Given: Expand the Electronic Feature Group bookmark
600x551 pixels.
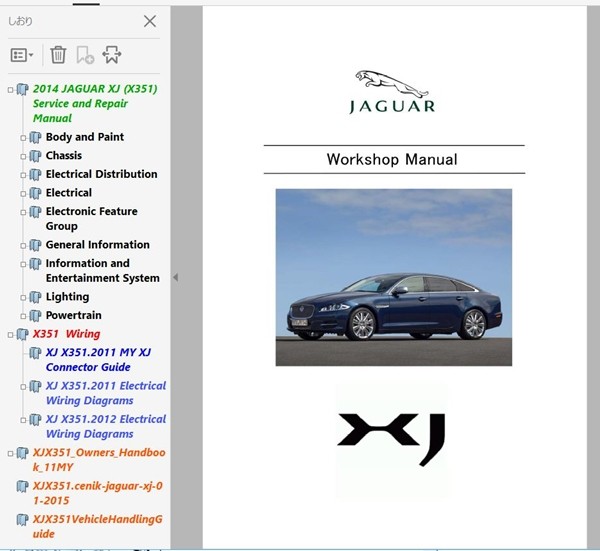Looking at the screenshot, I should (x=23, y=212).
